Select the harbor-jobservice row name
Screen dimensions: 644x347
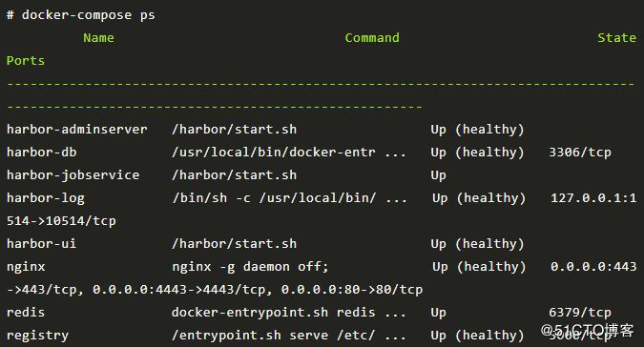(x=73, y=175)
